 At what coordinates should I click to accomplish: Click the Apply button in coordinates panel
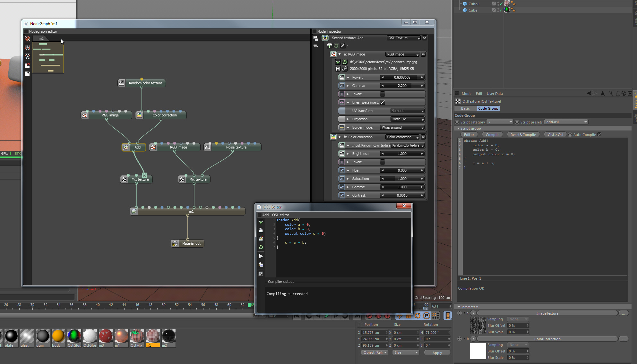437,353
